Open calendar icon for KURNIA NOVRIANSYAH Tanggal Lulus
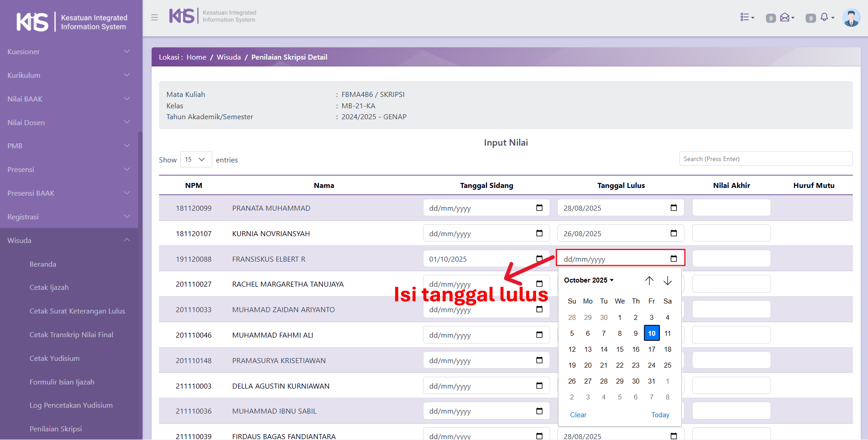The width and height of the screenshot is (868, 440). (674, 233)
